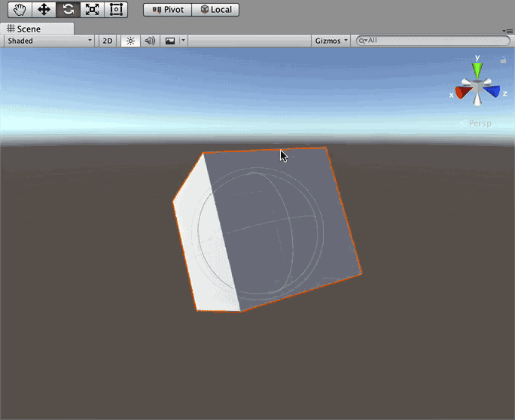Open search filter magnifier dropdown
The height and width of the screenshot is (420, 515).
click(x=363, y=41)
